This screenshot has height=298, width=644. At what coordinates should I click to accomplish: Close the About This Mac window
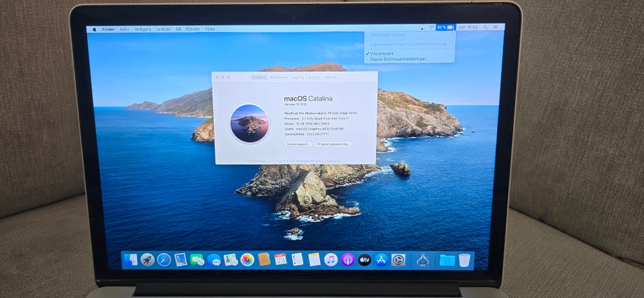[x=217, y=77]
